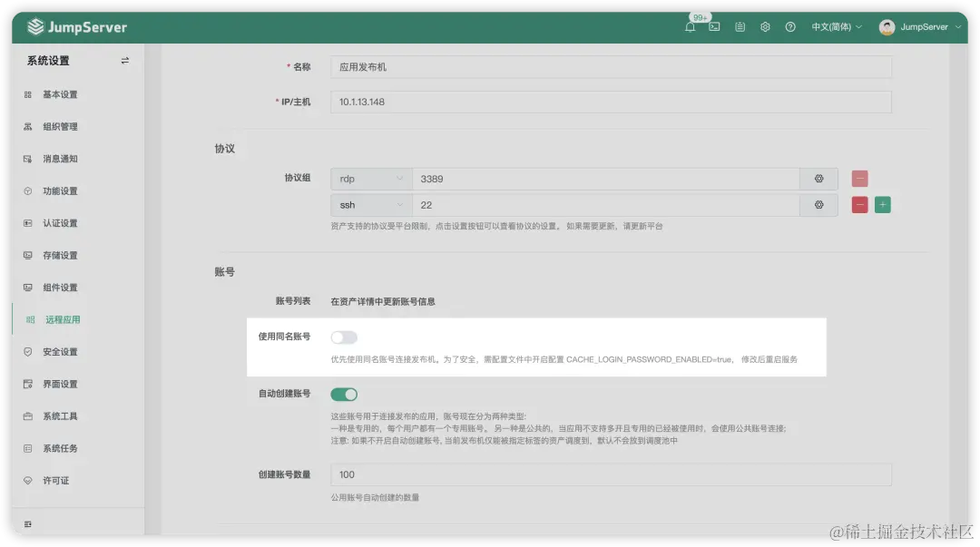Viewport: 980px width, 547px height.
Task: Click the rdp port 3389 field
Action: coord(605,179)
